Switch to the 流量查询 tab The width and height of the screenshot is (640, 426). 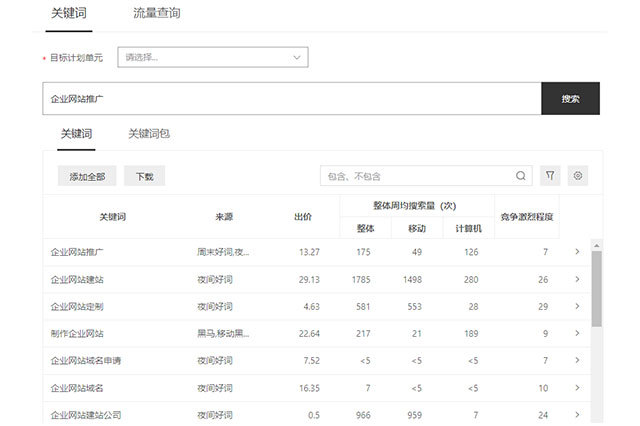point(156,14)
